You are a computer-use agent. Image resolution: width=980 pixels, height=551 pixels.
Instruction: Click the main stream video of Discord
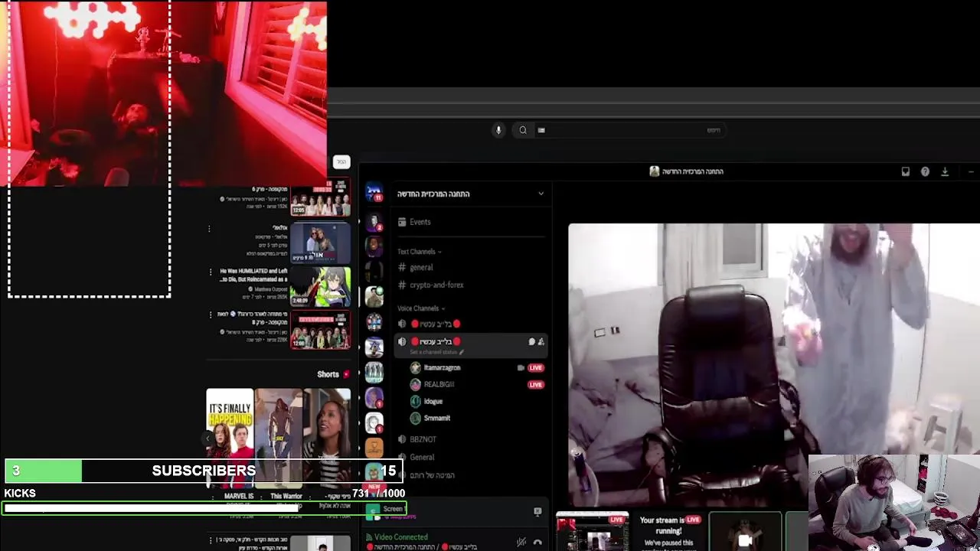click(773, 364)
